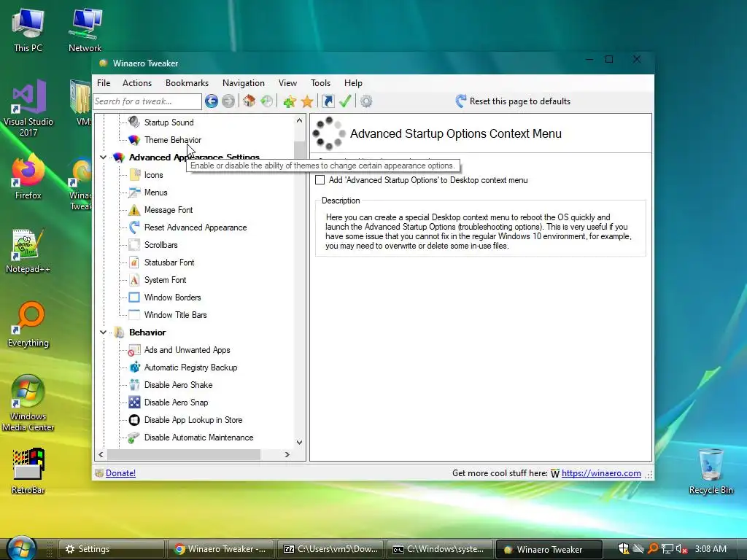Open Window Title Bars tweak
This screenshot has width=747, height=560.
click(x=175, y=315)
